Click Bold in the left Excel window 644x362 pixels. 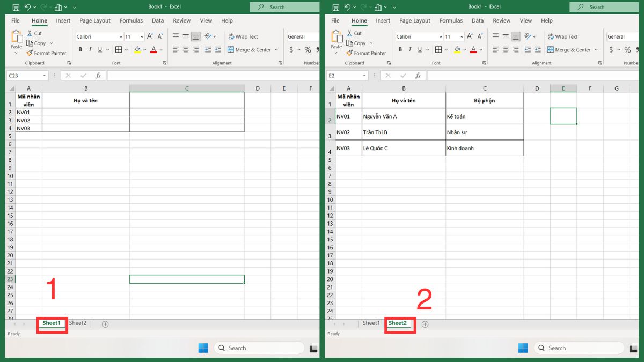click(x=80, y=49)
